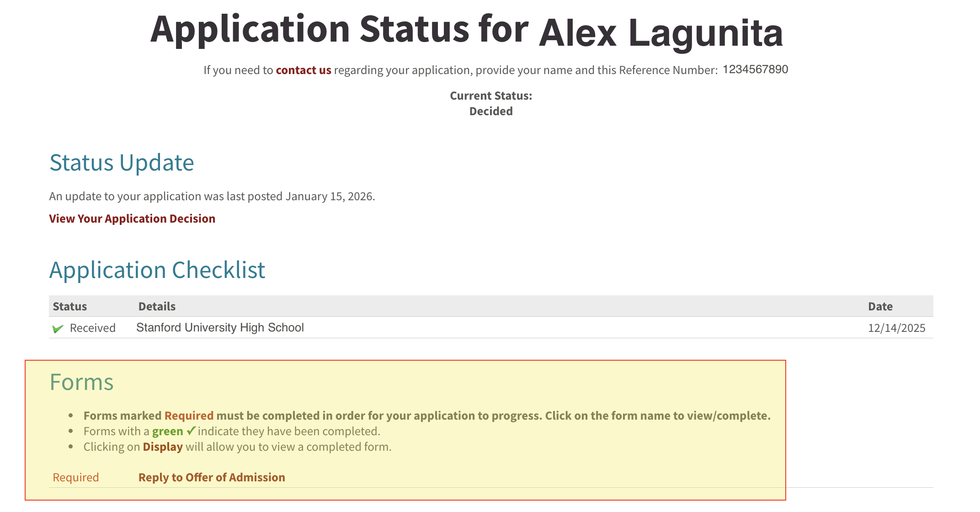The width and height of the screenshot is (980, 512).
Task: Click the Status Update heading
Action: [122, 163]
